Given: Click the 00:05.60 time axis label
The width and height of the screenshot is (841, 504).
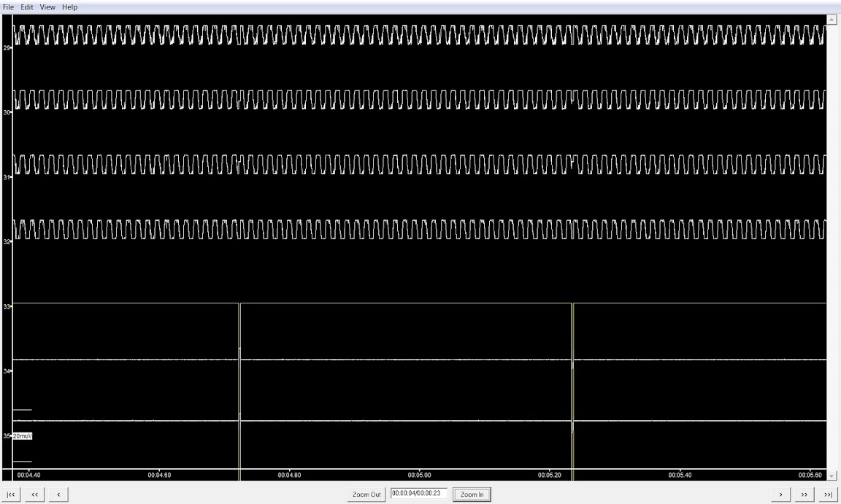Looking at the screenshot, I should click(810, 475).
